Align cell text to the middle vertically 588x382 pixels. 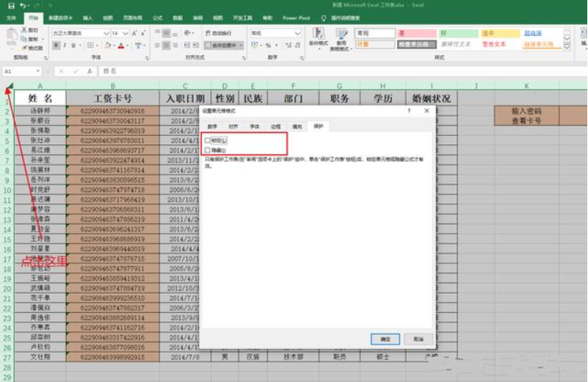click(166, 33)
